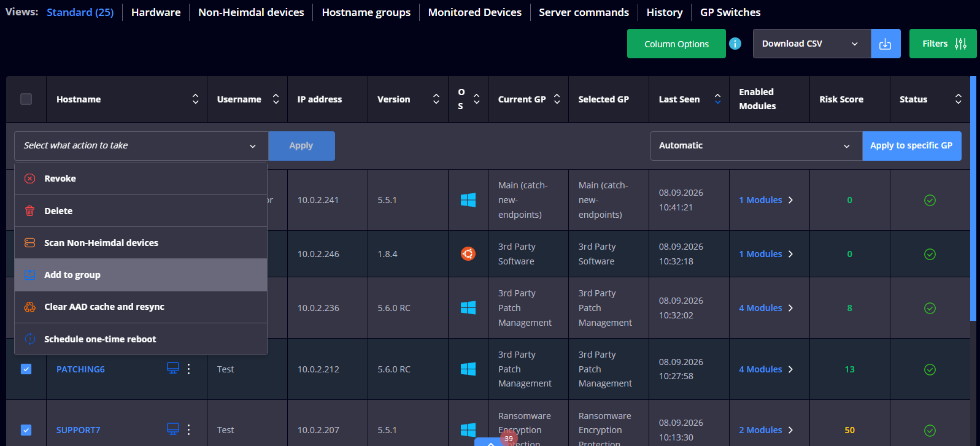
Task: Open the Automatic group policy dropdown
Action: tap(756, 146)
